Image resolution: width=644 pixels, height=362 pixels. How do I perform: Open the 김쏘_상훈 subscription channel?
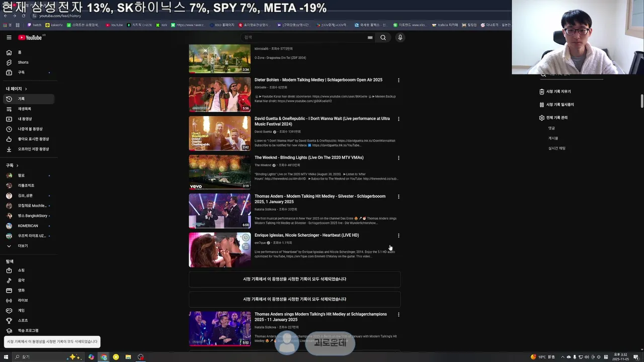click(x=28, y=196)
